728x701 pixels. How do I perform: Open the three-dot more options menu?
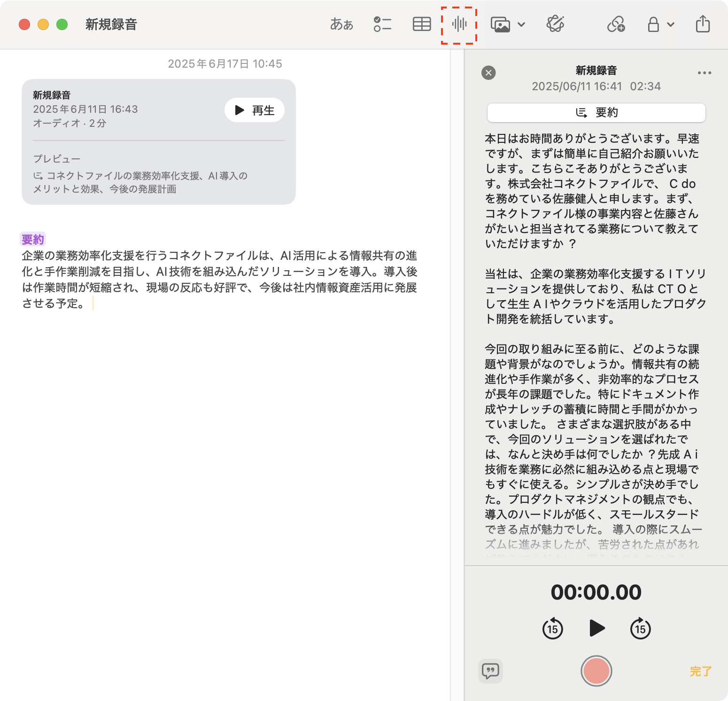tap(704, 73)
